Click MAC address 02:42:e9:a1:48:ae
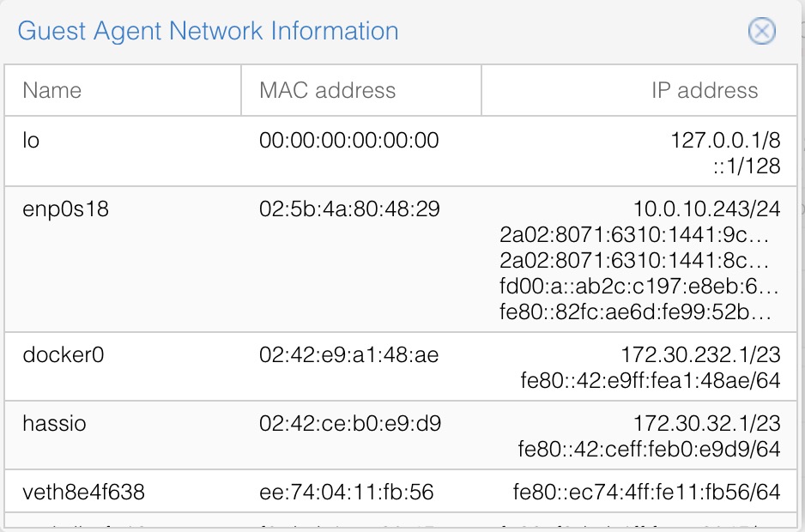The width and height of the screenshot is (805, 532). [x=349, y=355]
